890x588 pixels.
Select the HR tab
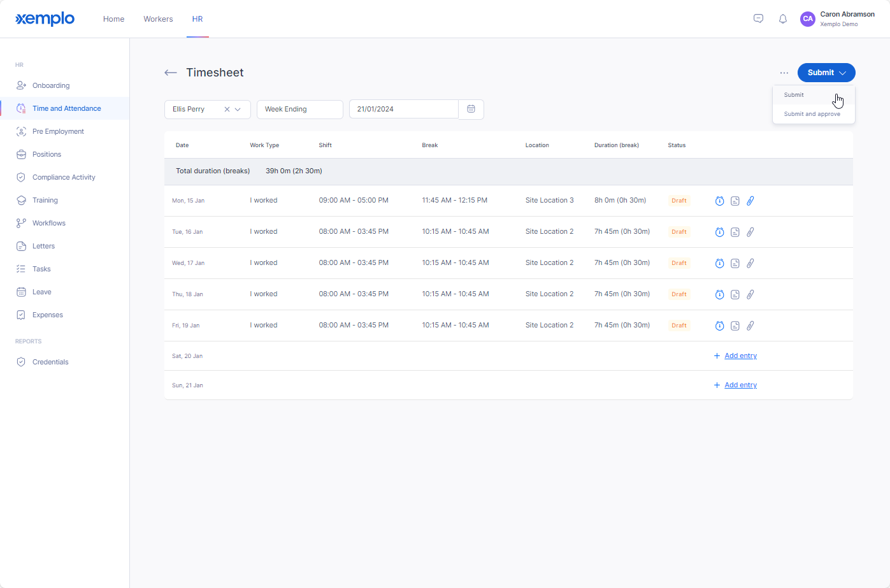tap(197, 19)
